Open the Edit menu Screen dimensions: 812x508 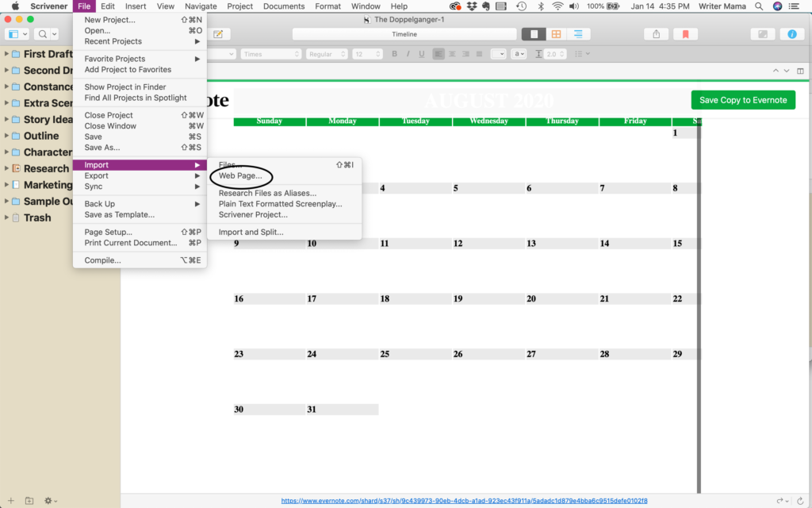(108, 6)
